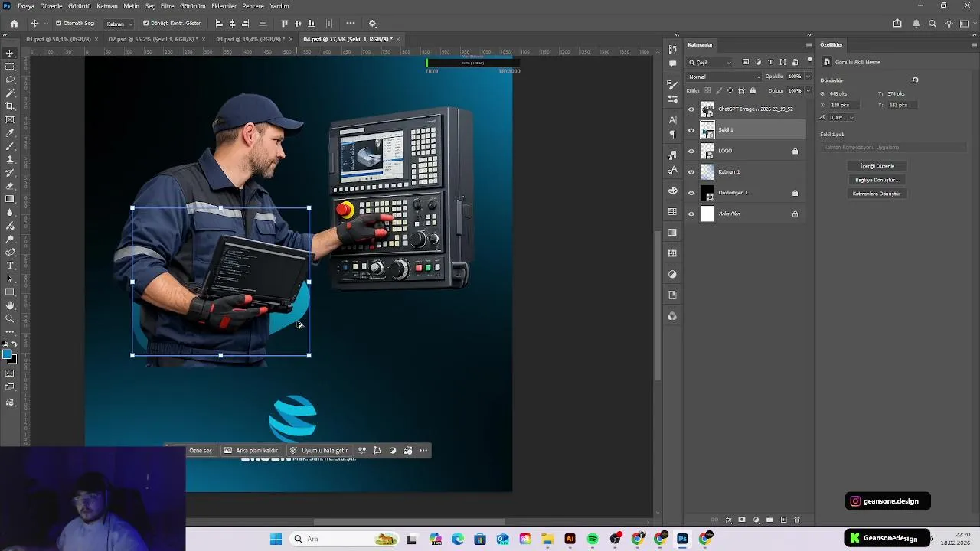The image size is (980, 551).
Task: Filter layers by type layers icon
Action: tap(770, 62)
